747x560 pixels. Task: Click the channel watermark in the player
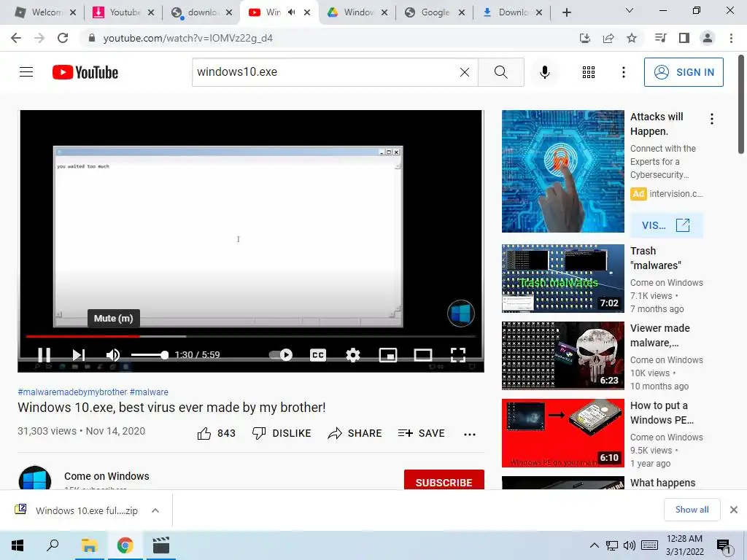[x=461, y=314]
